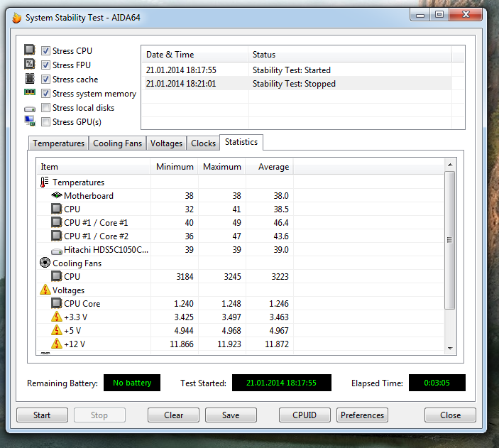
Task: Click the +12 V maximum value 11.923
Action: coord(229,344)
